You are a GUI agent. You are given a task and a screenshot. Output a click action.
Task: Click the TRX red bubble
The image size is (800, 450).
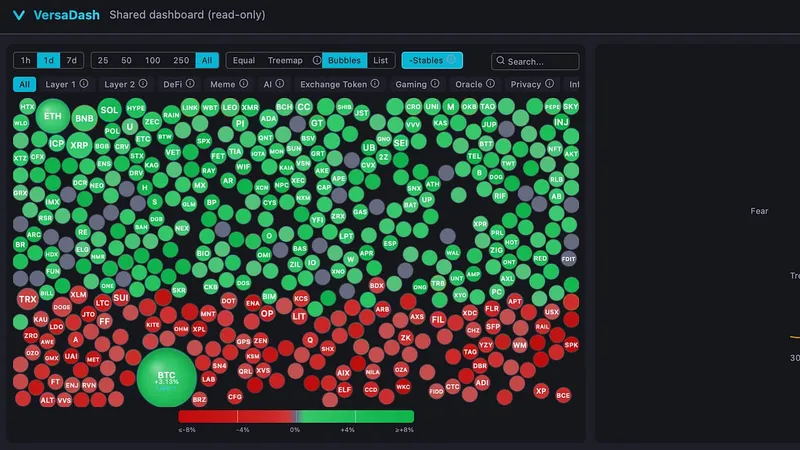pos(28,299)
